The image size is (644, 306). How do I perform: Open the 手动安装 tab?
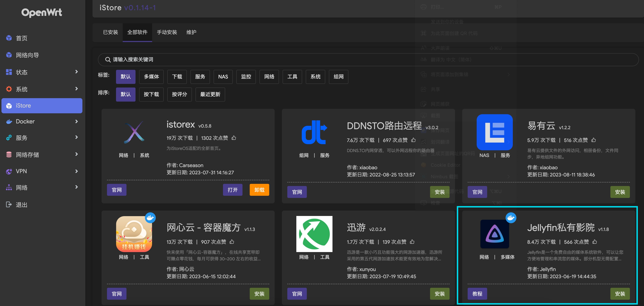167,32
